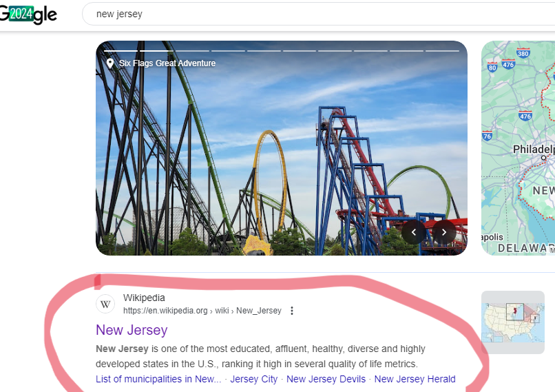Click the Wikipedia W favicon
This screenshot has width=555, height=392.
point(105,305)
